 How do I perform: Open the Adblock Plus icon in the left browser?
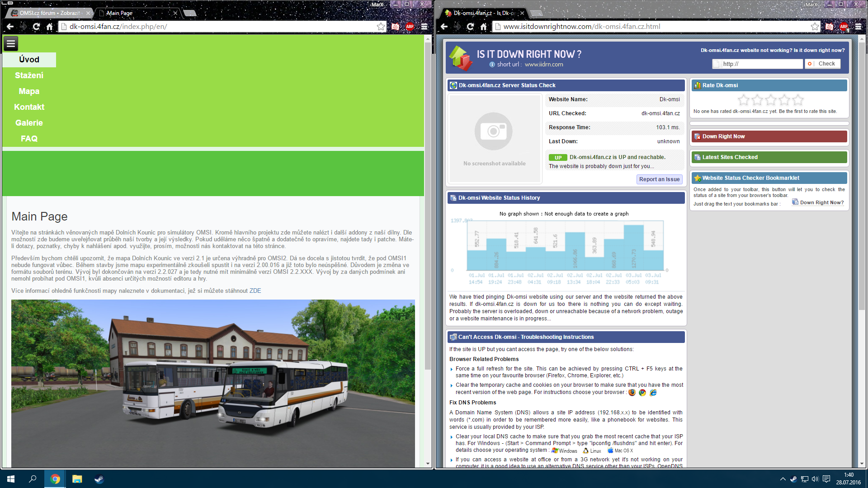click(410, 27)
